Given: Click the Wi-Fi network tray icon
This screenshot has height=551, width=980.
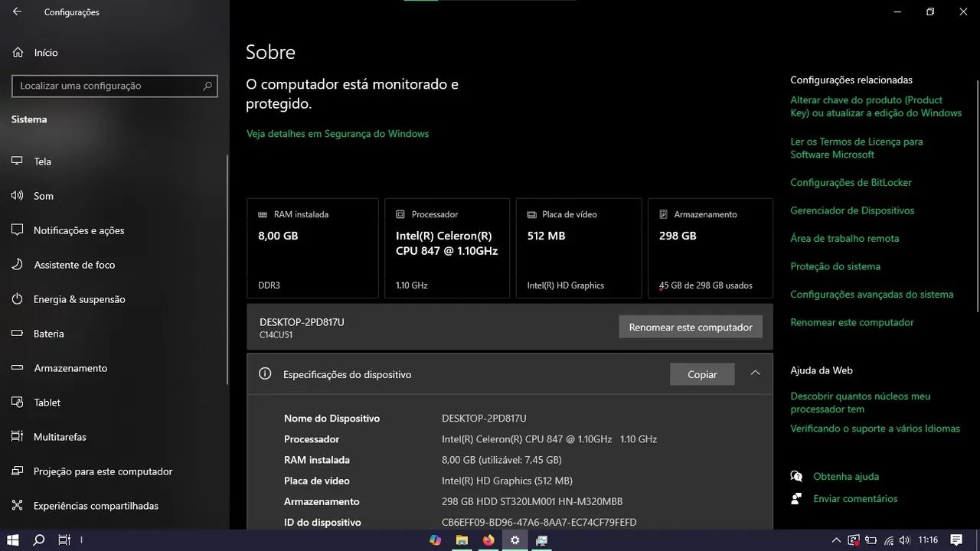Looking at the screenshot, I should click(x=889, y=540).
